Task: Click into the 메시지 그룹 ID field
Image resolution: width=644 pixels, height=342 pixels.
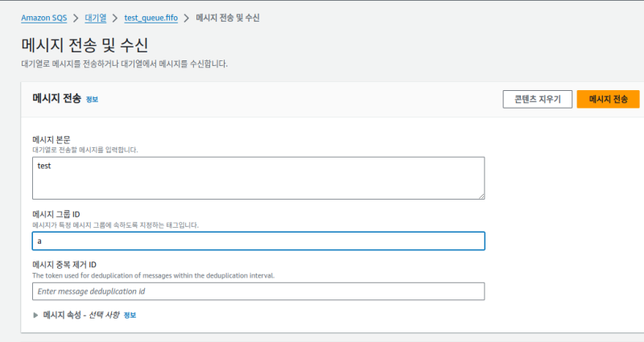Action: pyautogui.click(x=258, y=241)
